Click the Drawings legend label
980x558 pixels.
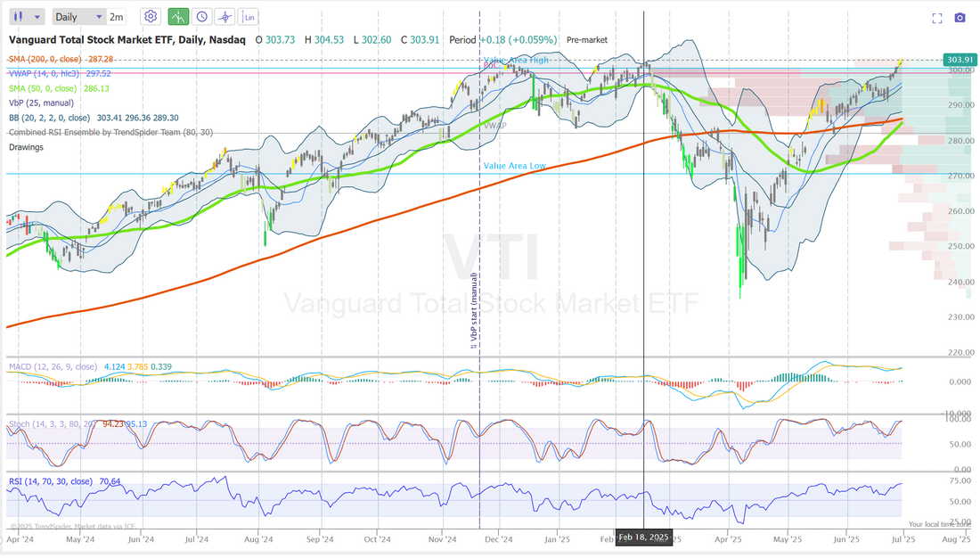(26, 147)
